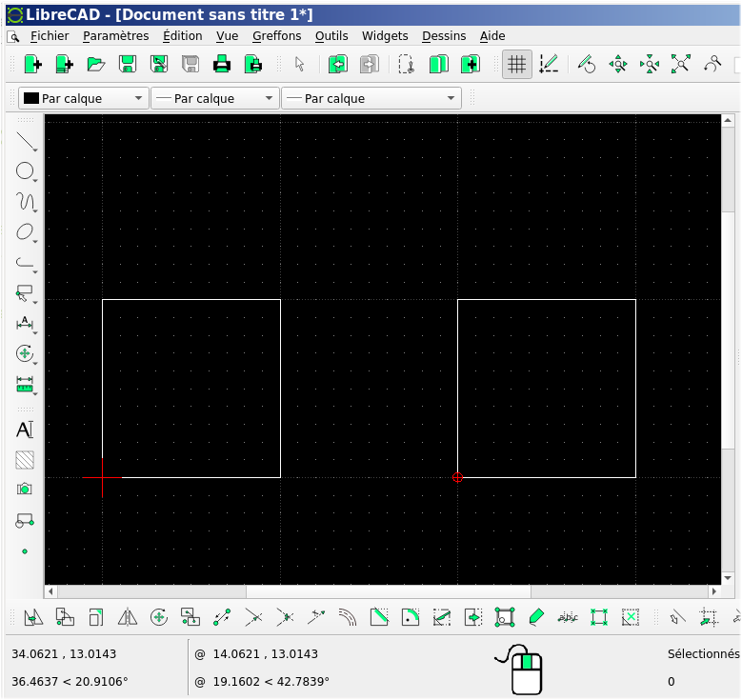Click the Trim icon in bottom toolbar
The image size is (742, 700).
tap(253, 618)
